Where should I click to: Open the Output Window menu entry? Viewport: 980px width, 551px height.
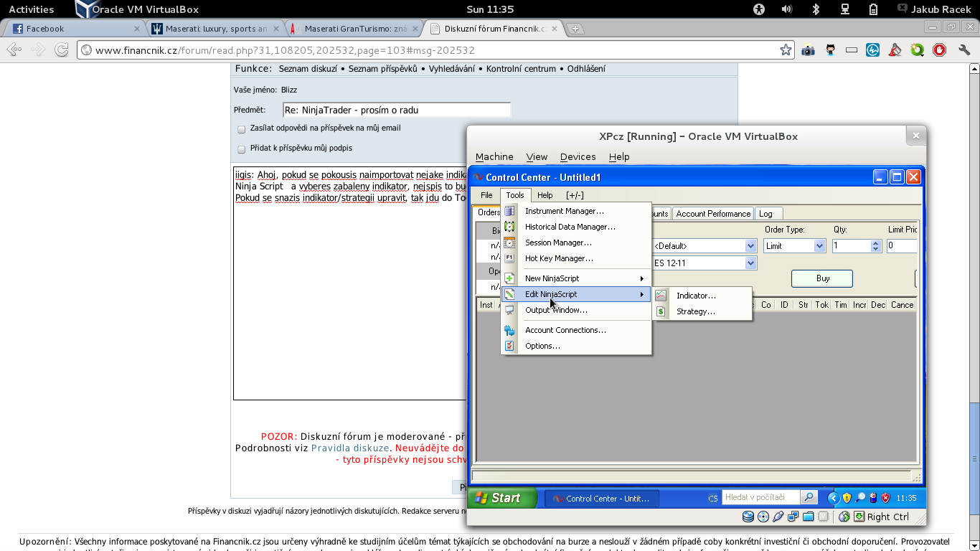[556, 310]
